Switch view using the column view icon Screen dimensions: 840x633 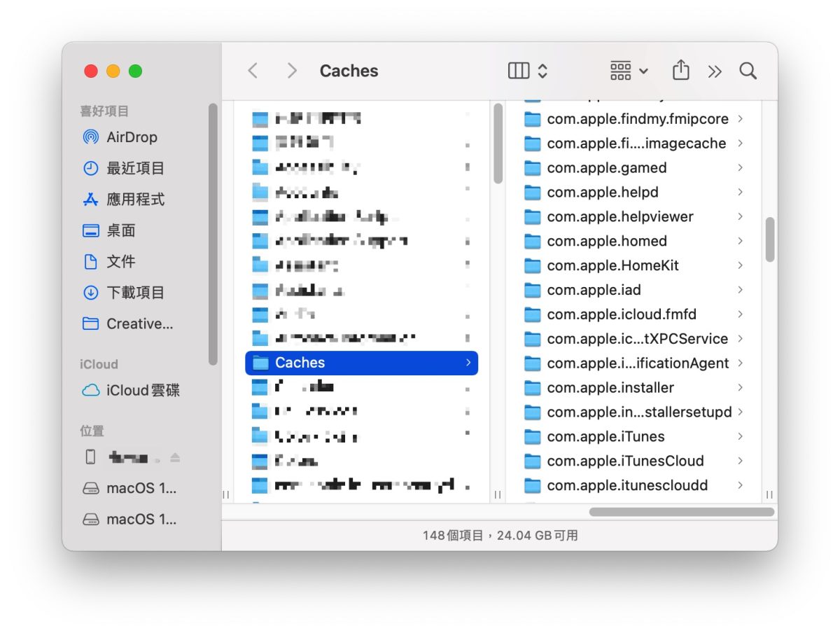click(519, 71)
